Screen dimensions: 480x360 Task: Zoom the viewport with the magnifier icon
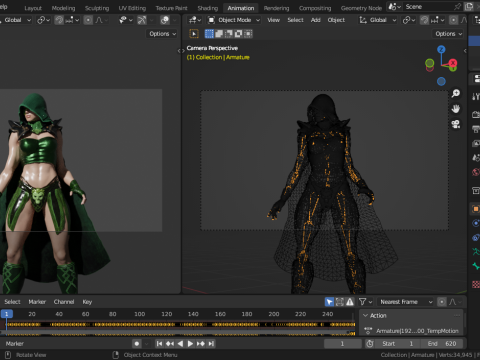tap(456, 93)
